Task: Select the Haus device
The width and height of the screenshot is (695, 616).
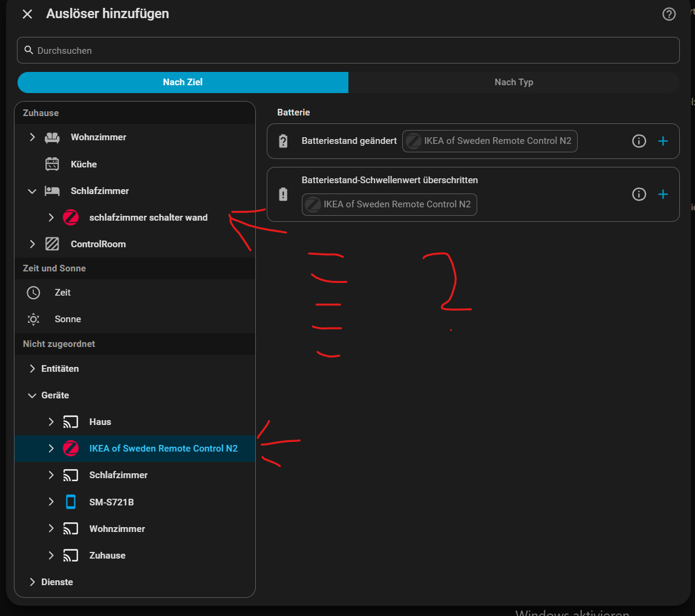Action: 100,421
